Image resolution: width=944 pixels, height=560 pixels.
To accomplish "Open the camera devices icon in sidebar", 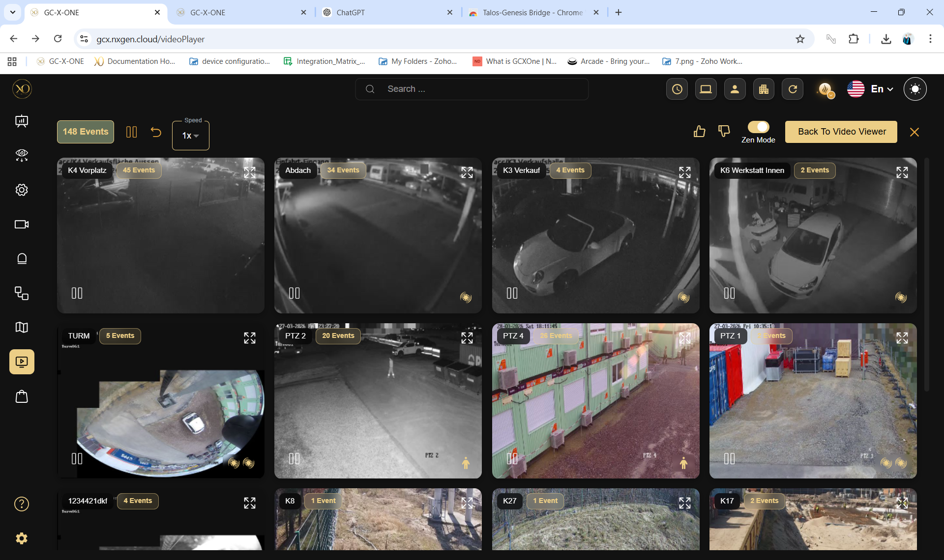I will point(22,224).
